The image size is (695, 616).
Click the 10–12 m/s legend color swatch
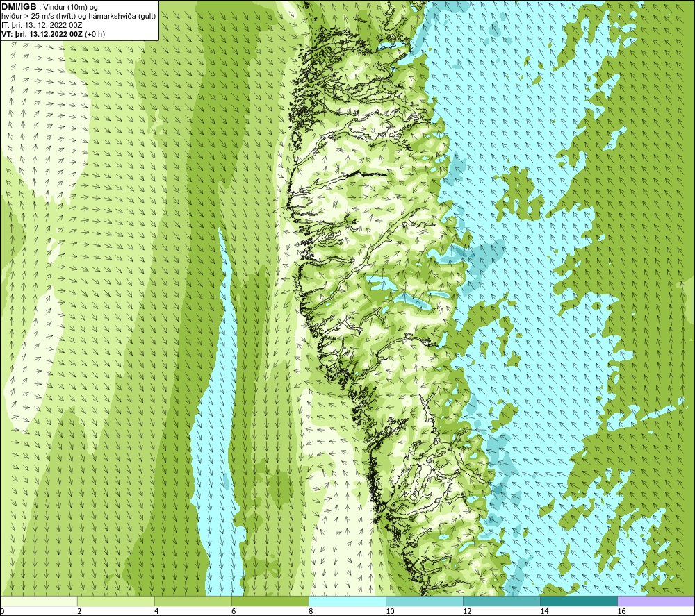[x=425, y=601]
